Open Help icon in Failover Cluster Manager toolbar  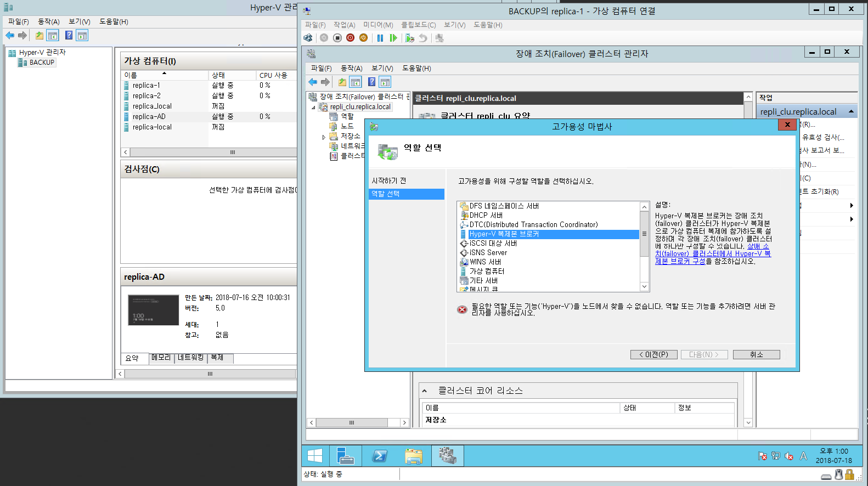coord(371,82)
